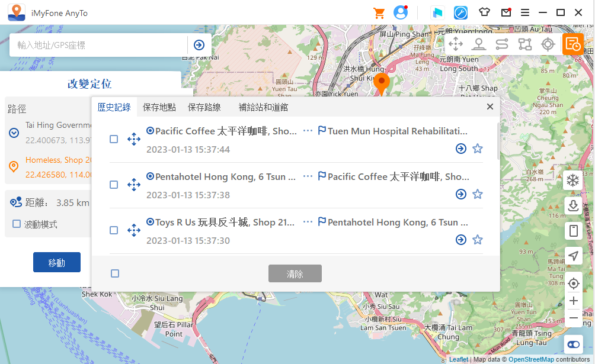
Task: Click the Pentahotel Hong Kong start point text
Action: pyautogui.click(x=225, y=177)
